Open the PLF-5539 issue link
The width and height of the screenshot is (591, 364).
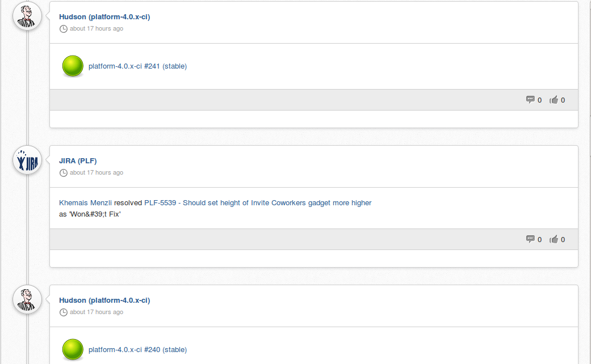[258, 203]
